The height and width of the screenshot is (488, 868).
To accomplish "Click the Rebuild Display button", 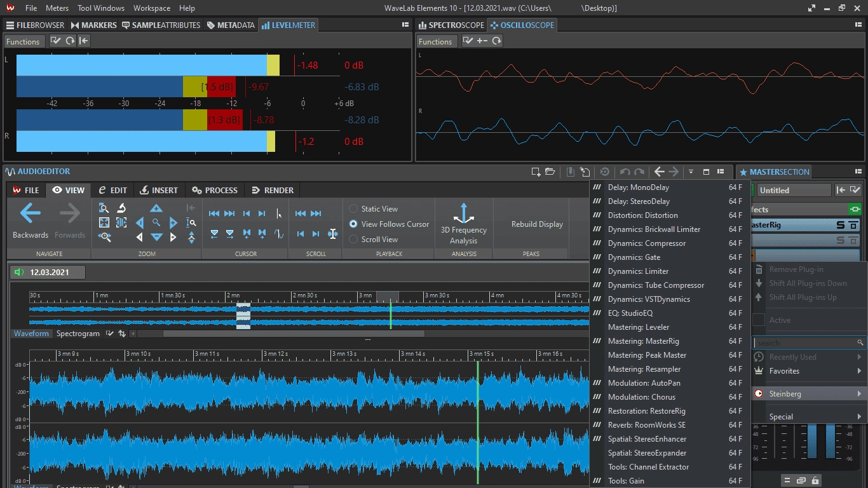I will pyautogui.click(x=537, y=224).
